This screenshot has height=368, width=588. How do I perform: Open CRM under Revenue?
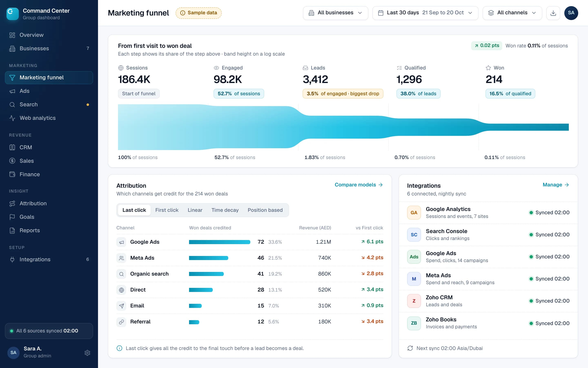(x=49, y=147)
